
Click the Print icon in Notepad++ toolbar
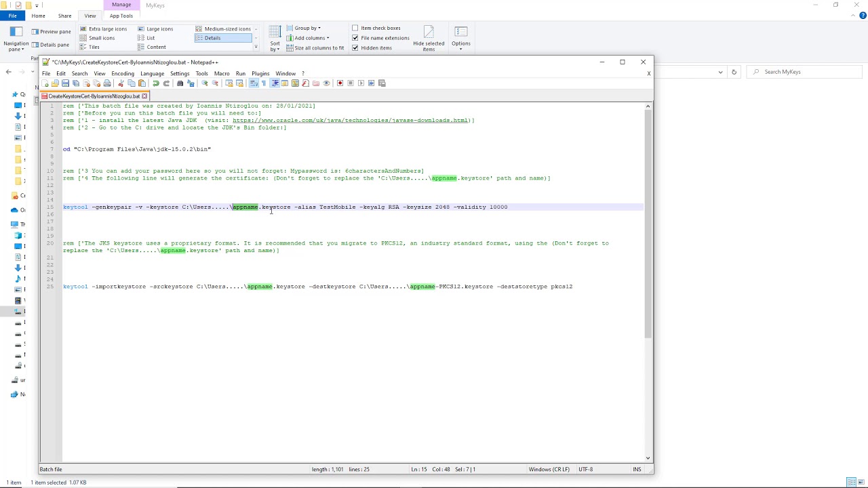[x=107, y=83]
